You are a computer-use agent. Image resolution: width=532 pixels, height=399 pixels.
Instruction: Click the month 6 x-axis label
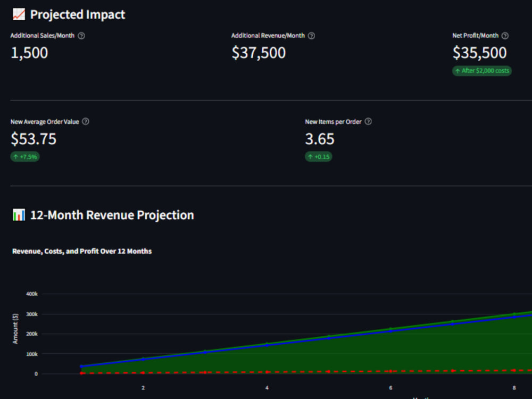tap(390, 388)
